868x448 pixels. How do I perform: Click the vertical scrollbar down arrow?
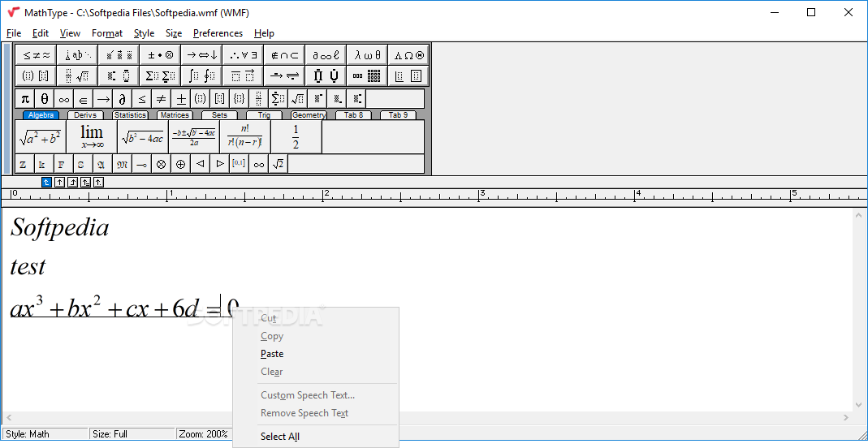pyautogui.click(x=858, y=405)
